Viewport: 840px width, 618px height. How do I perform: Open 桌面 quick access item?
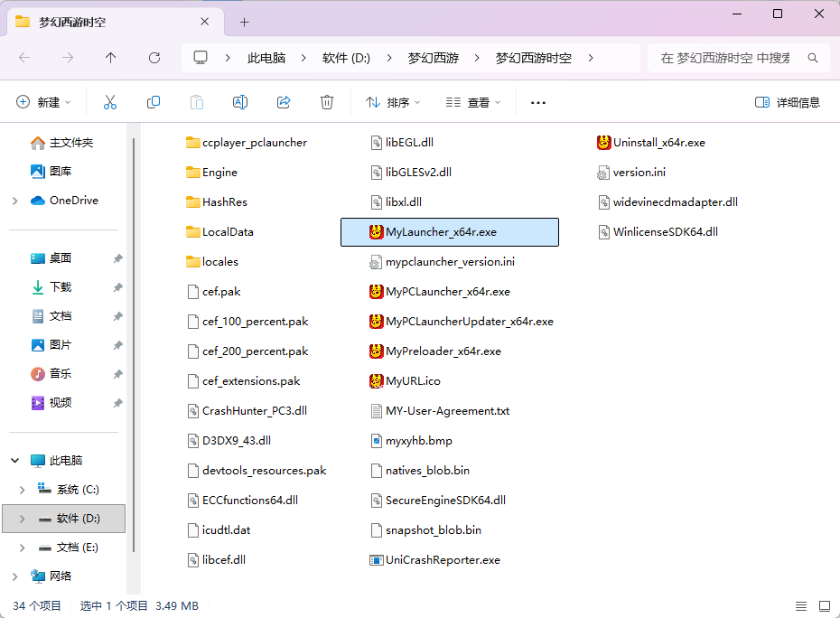51,258
